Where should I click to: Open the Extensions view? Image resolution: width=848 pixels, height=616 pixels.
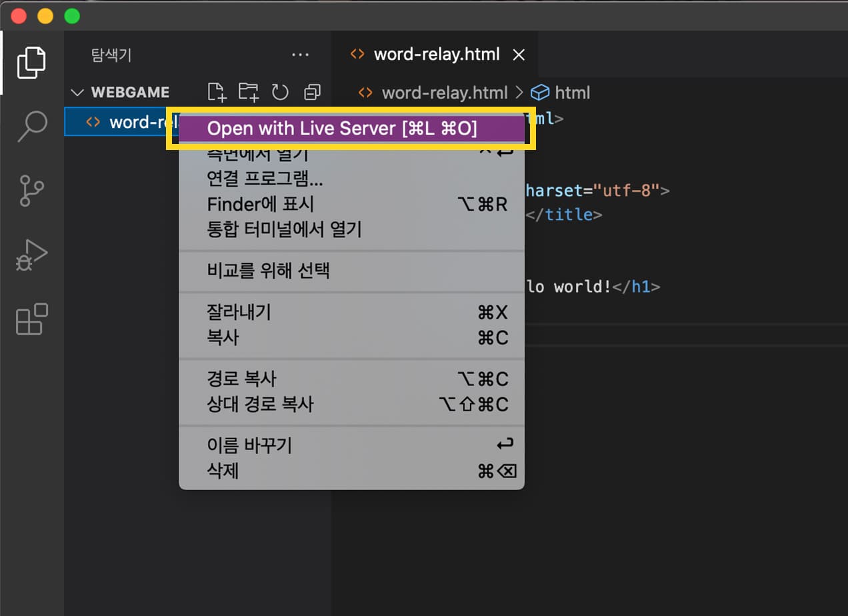coord(31,320)
